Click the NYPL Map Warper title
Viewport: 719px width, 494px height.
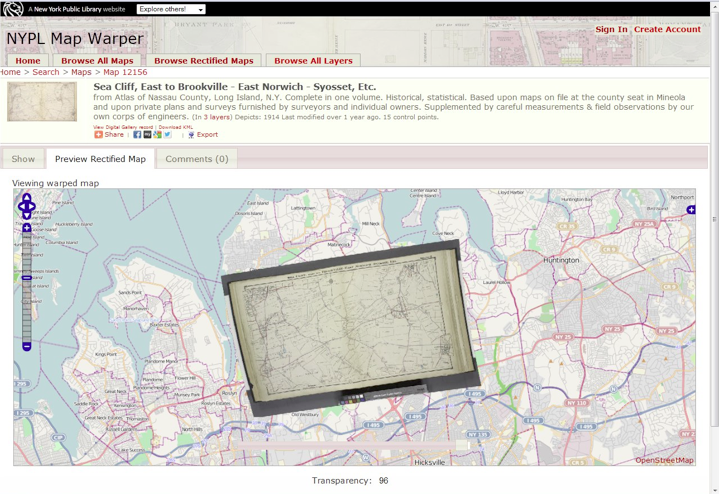coord(75,39)
